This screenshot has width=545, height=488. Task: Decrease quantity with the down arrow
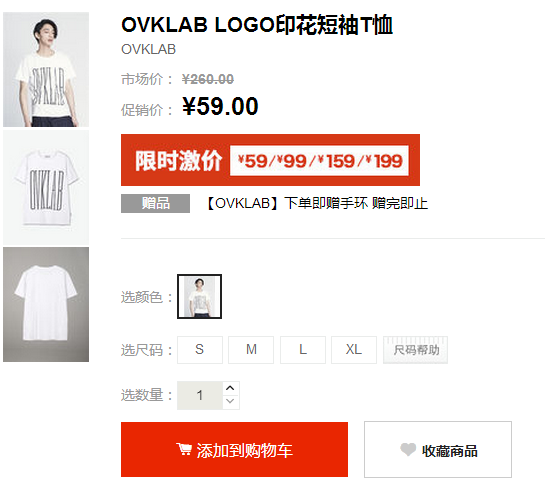click(x=230, y=401)
